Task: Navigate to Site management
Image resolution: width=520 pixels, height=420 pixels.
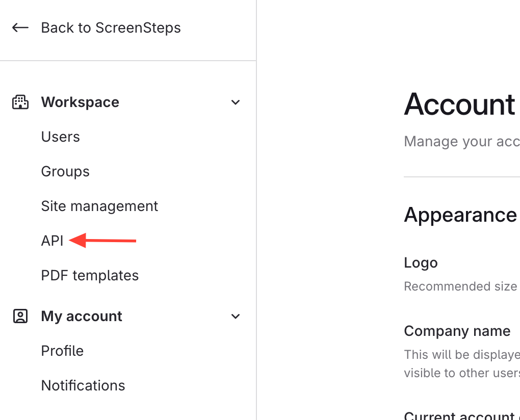Action: click(99, 206)
